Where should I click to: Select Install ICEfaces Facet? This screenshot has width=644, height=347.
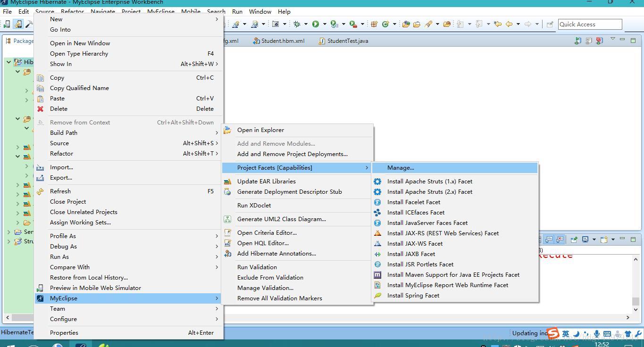(454, 213)
